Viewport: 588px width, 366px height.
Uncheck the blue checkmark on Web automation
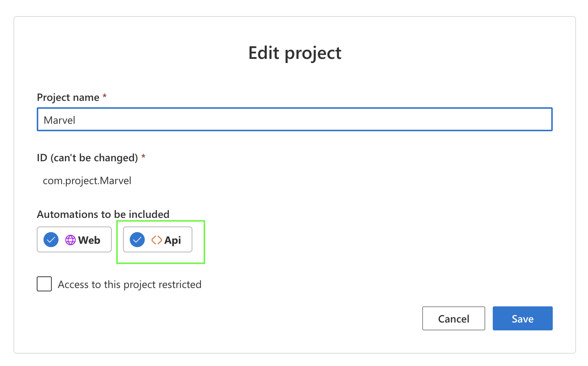pos(51,240)
